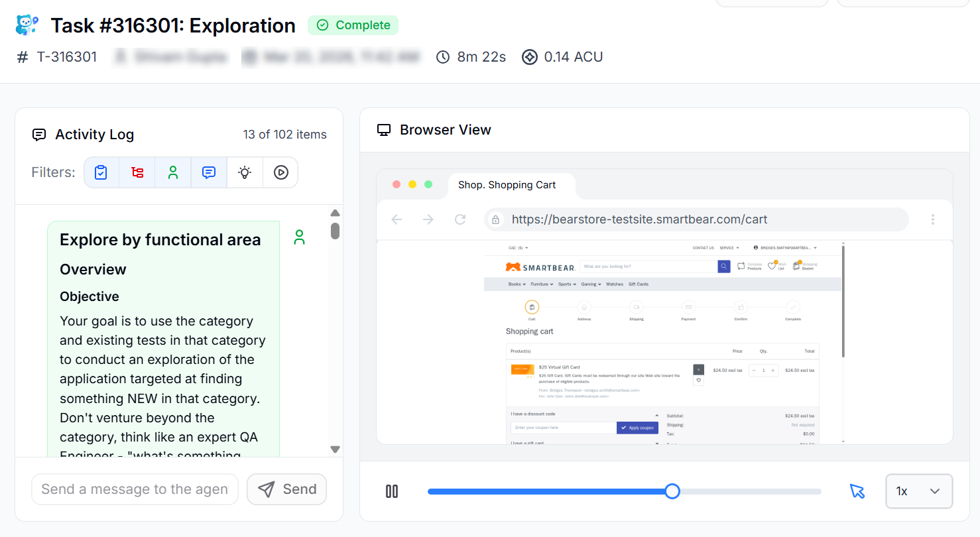Image resolution: width=980 pixels, height=537 pixels.
Task: Toggle the chat message filter icon
Action: [209, 172]
